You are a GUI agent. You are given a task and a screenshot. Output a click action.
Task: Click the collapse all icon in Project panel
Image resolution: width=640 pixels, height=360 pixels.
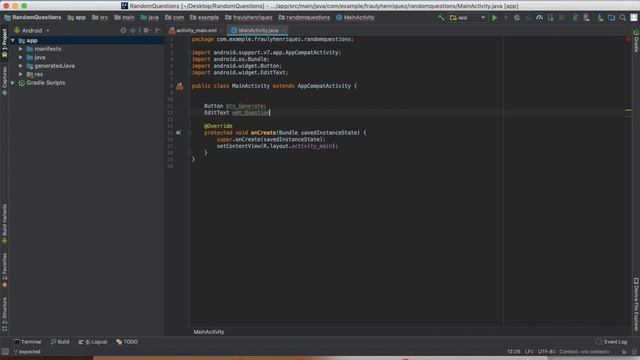[133, 30]
